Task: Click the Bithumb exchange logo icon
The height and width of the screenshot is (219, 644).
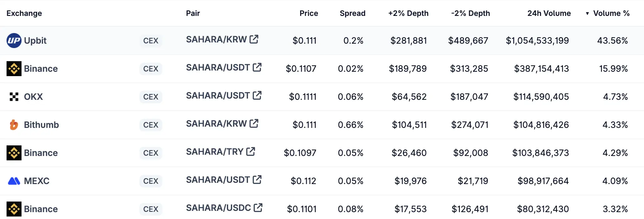Action: point(14,125)
